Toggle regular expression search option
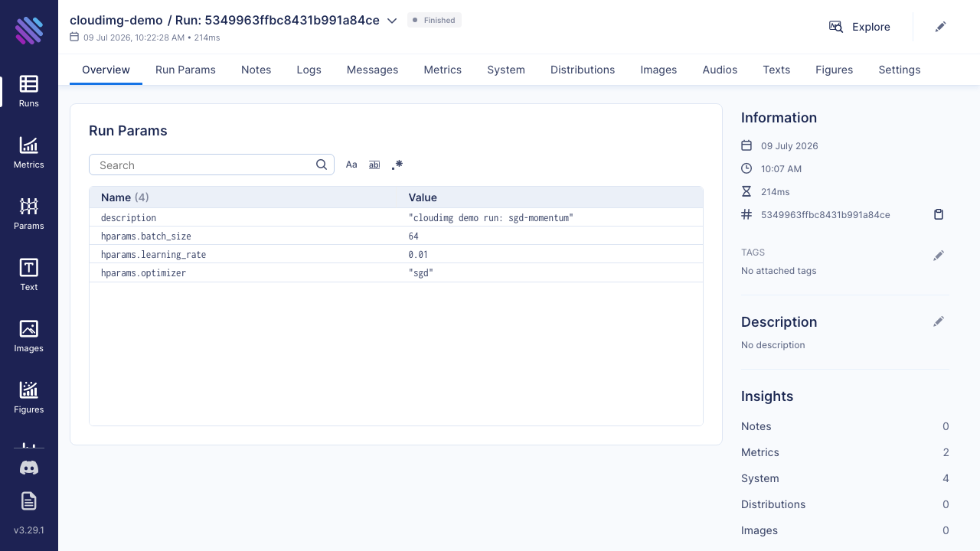980x551 pixels. click(397, 165)
